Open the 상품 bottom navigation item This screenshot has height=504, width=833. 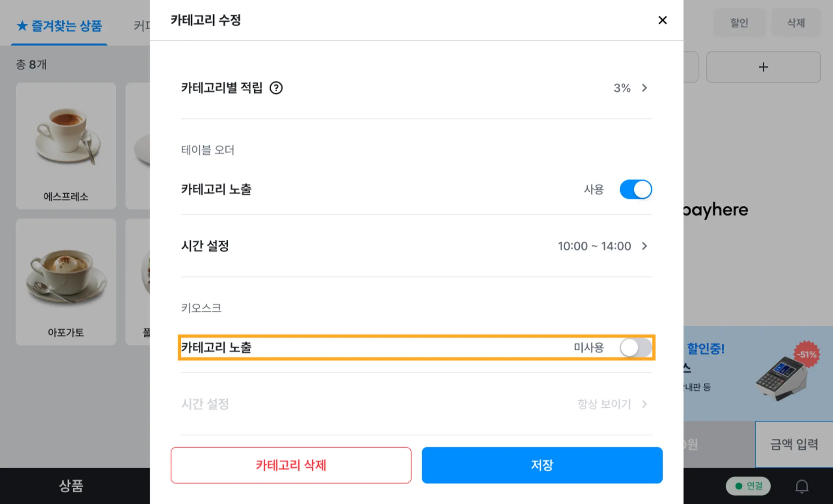[71, 486]
